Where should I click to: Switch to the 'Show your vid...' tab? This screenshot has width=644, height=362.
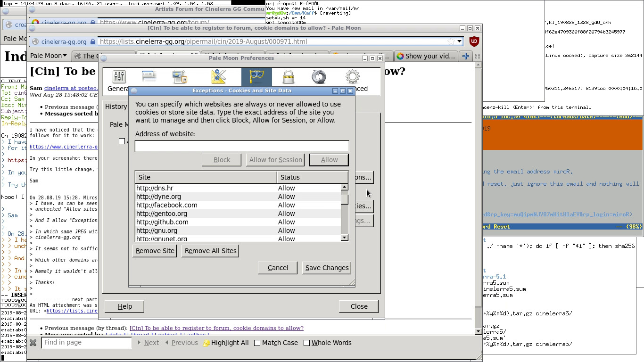point(425,56)
